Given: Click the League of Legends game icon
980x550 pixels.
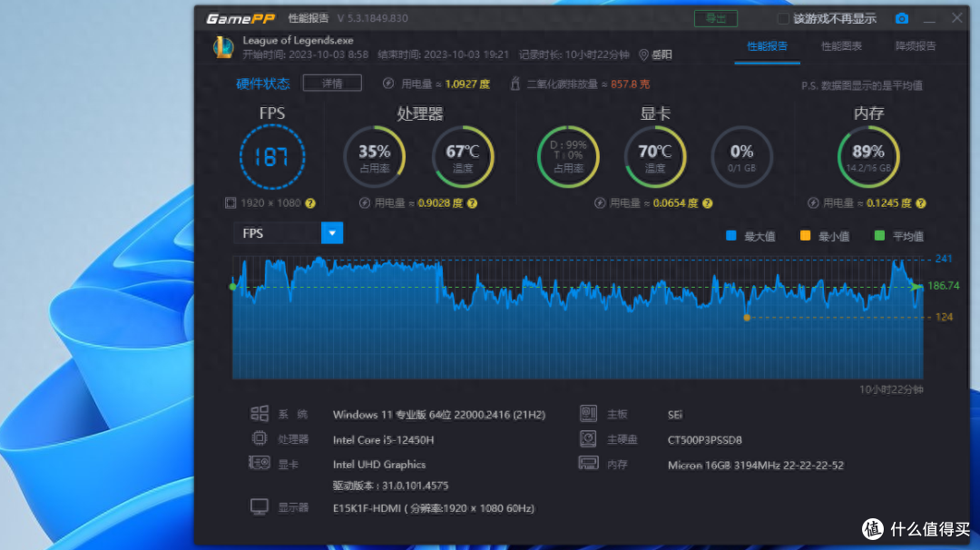Looking at the screenshot, I should pos(223,47).
